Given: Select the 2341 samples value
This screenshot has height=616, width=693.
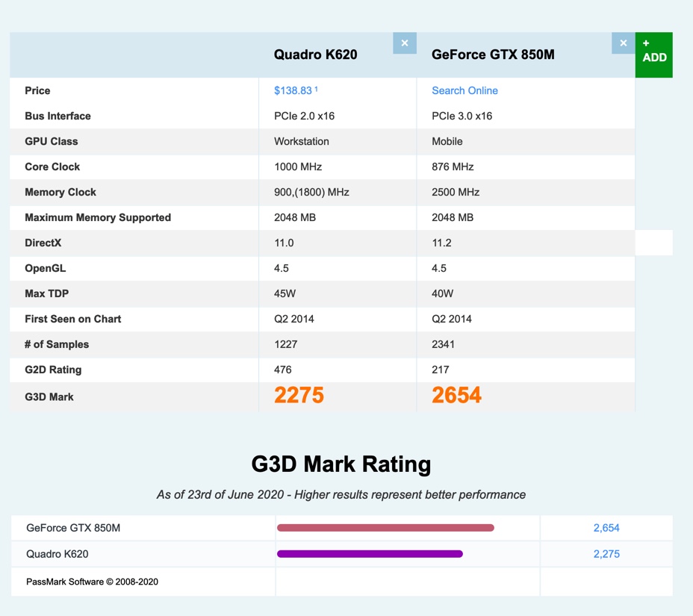Looking at the screenshot, I should pos(443,344).
